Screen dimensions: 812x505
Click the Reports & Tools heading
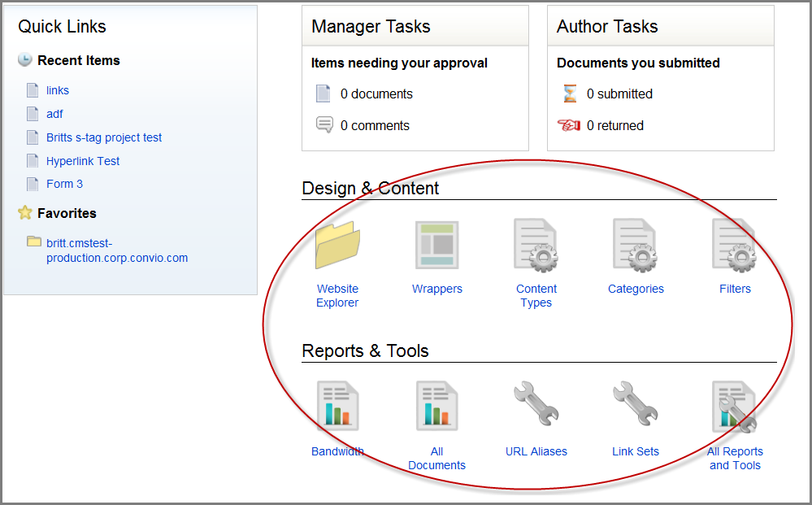coord(365,350)
